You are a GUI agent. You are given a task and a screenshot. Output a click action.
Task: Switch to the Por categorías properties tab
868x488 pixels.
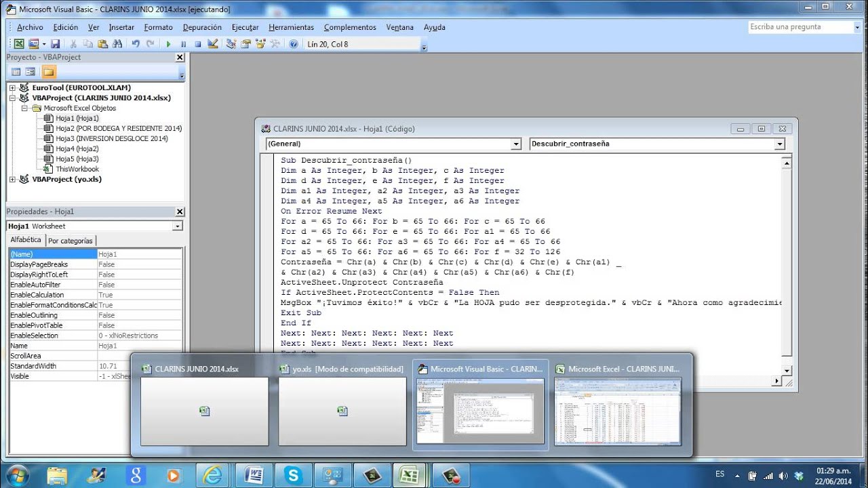click(x=71, y=241)
